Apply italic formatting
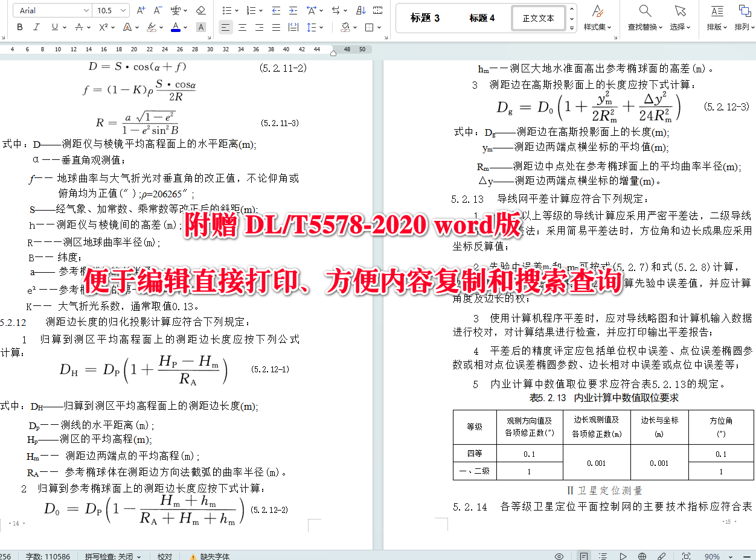 point(36,27)
